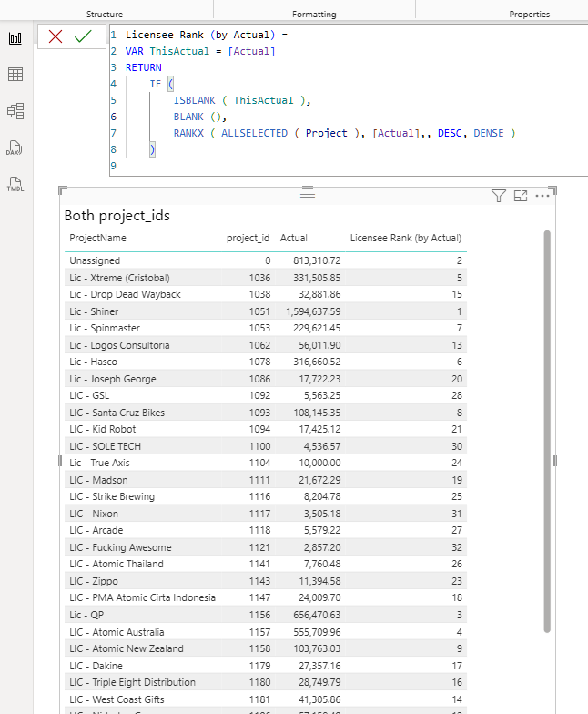The image size is (588, 714).
Task: Select 'Lic - QP' cell
Action: coord(86,615)
